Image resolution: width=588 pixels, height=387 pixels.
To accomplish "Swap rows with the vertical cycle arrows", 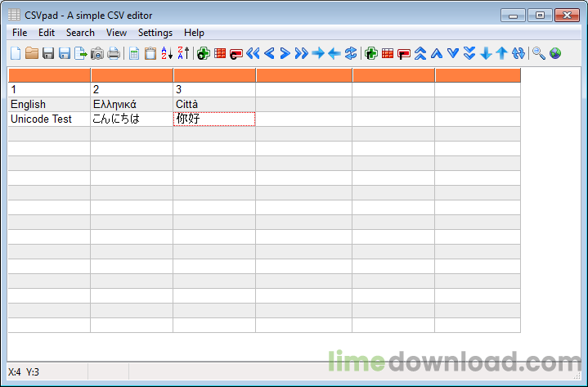I will tap(518, 54).
